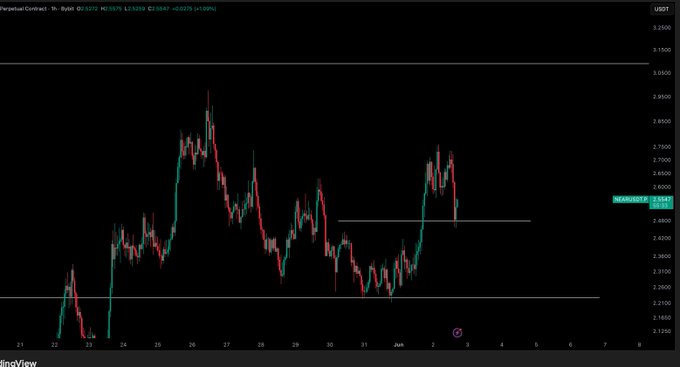Click the close value 2.5547 in legend
Viewport: 680px width, 367px height.
[x=158, y=9]
